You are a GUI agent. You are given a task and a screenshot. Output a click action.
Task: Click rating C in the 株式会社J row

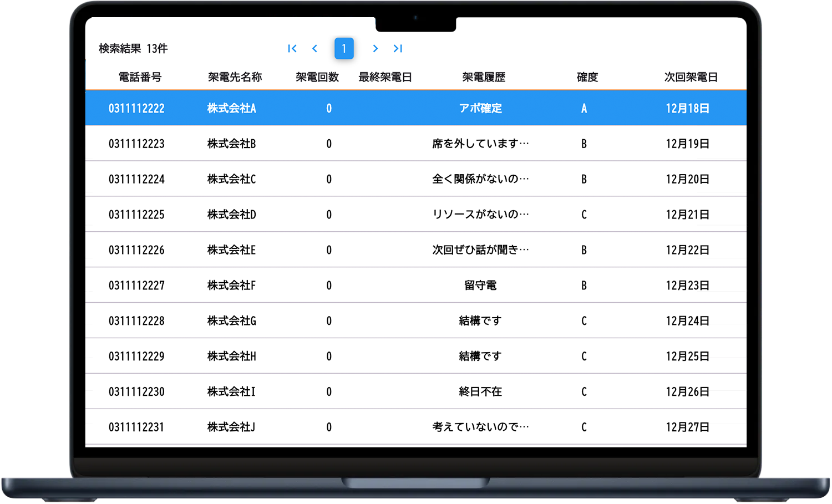tap(584, 428)
